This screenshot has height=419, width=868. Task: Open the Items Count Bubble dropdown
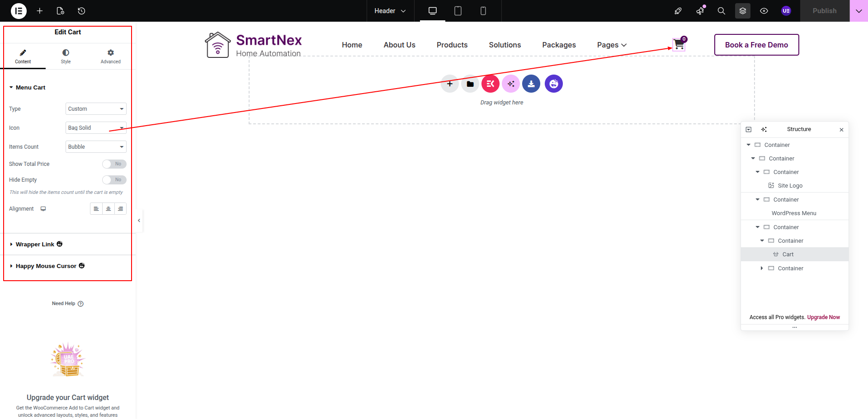coord(96,147)
